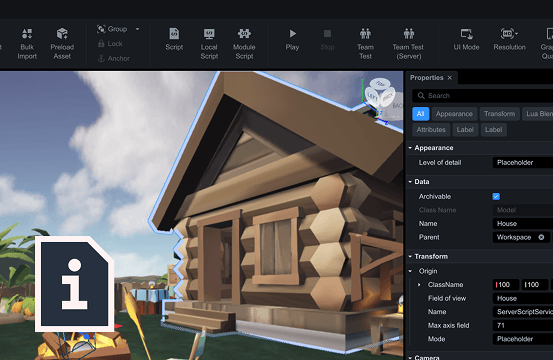Screen dimensions: 553x360
Task: Close the Properties panel tab
Action: (x=450, y=78)
